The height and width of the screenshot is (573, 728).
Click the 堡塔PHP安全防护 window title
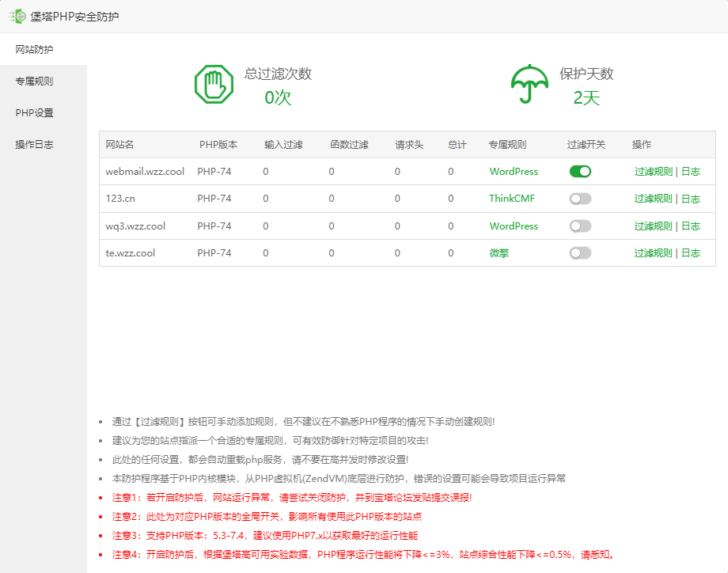tap(74, 17)
